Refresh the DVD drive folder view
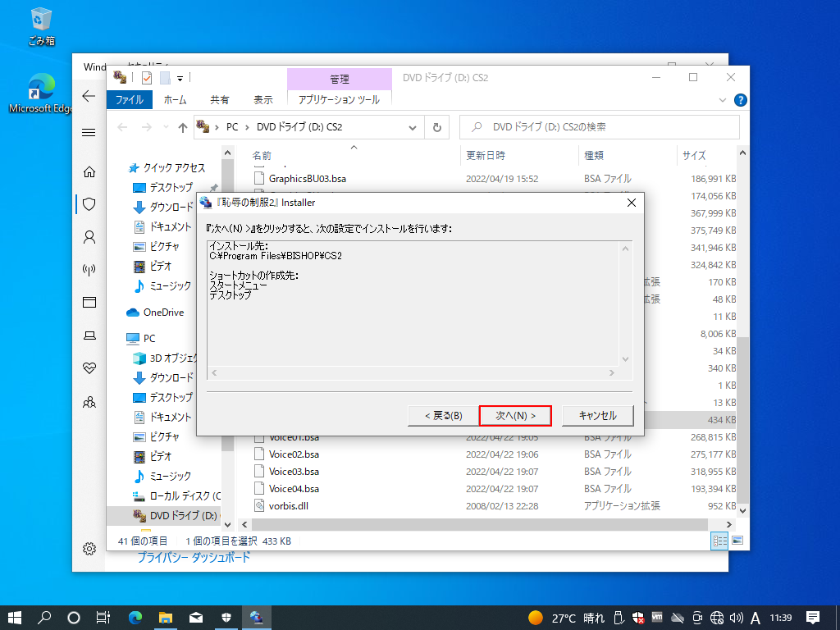This screenshot has height=630, width=840. pos(437,127)
